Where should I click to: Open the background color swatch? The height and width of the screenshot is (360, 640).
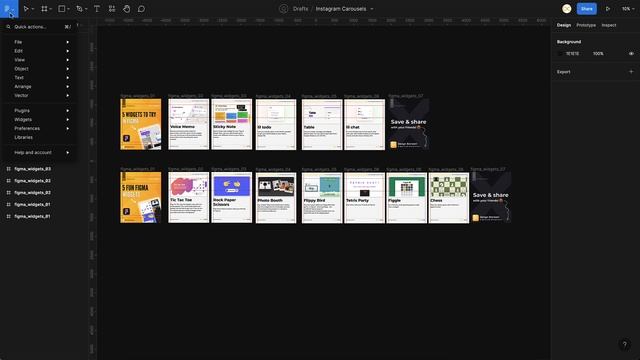[x=560, y=53]
